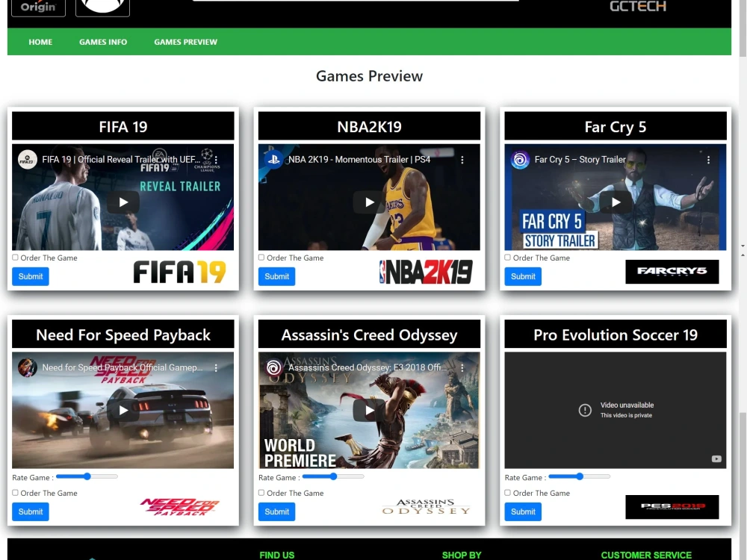Image resolution: width=747 pixels, height=560 pixels.
Task: Click the Video unavailable message
Action: tap(627, 405)
